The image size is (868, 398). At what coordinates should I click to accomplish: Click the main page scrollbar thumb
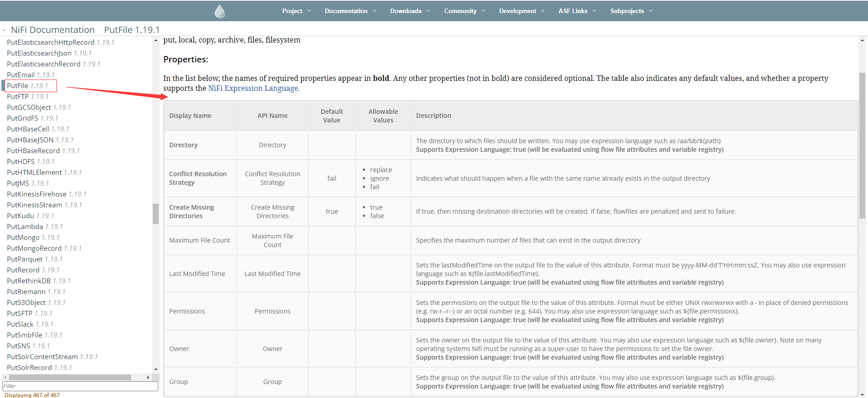click(x=862, y=146)
